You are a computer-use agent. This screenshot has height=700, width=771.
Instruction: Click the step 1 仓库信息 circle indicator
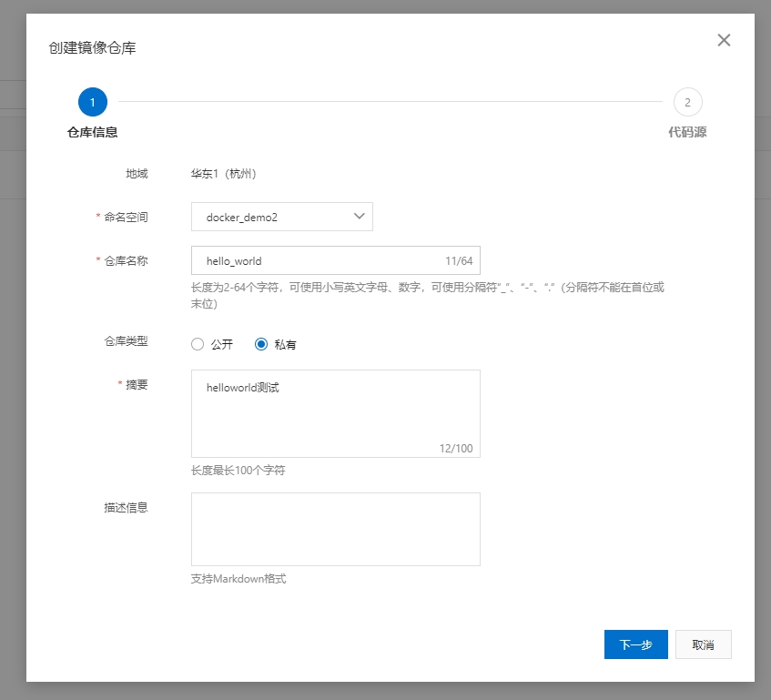pyautogui.click(x=92, y=102)
